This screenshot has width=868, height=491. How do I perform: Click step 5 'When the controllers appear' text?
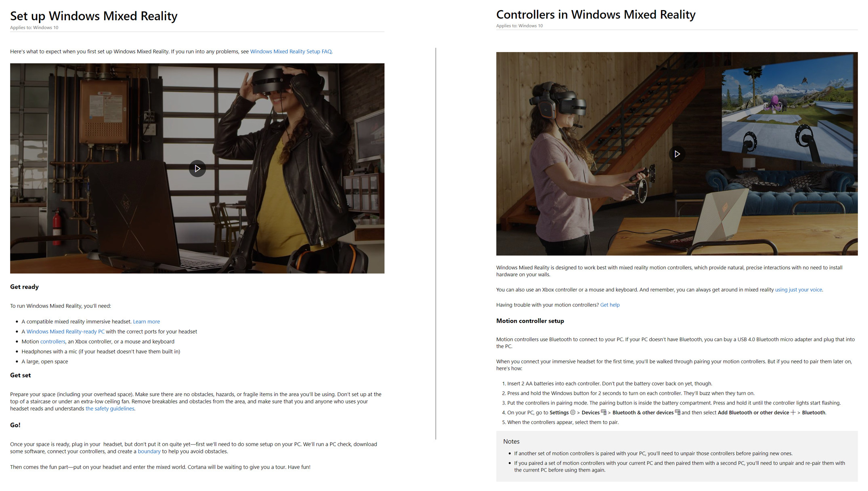(x=563, y=422)
